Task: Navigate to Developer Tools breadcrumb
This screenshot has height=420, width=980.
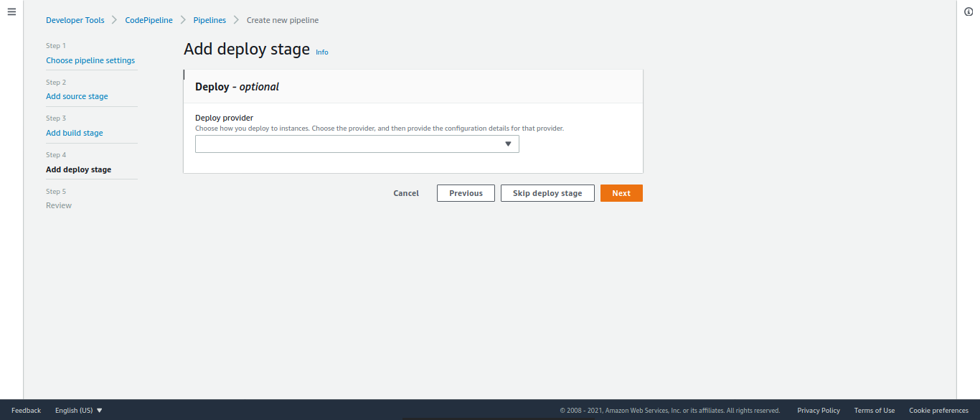Action: [x=75, y=20]
